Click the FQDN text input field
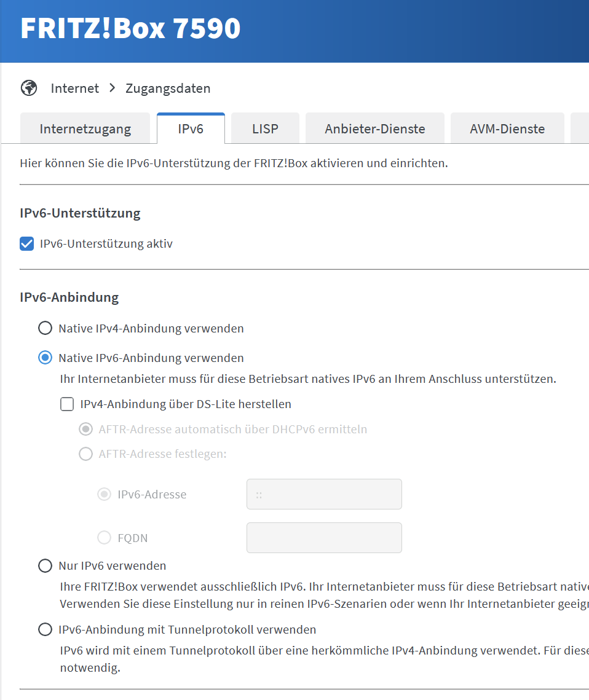Screen dimensions: 589x700 click(324, 538)
